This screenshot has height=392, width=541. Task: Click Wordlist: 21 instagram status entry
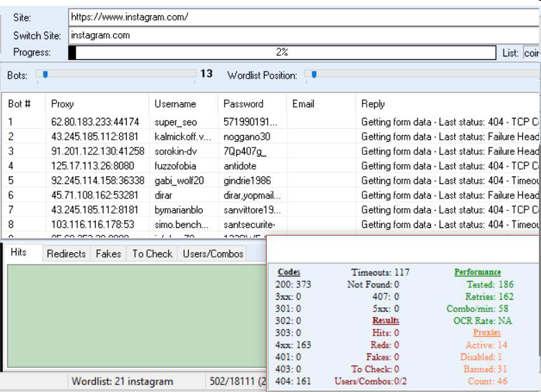click(x=122, y=381)
